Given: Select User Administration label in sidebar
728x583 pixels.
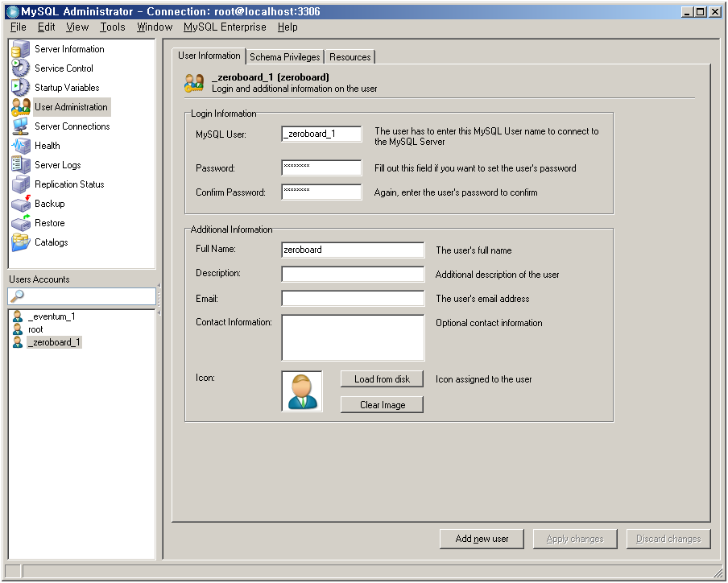Looking at the screenshot, I should point(72,107).
